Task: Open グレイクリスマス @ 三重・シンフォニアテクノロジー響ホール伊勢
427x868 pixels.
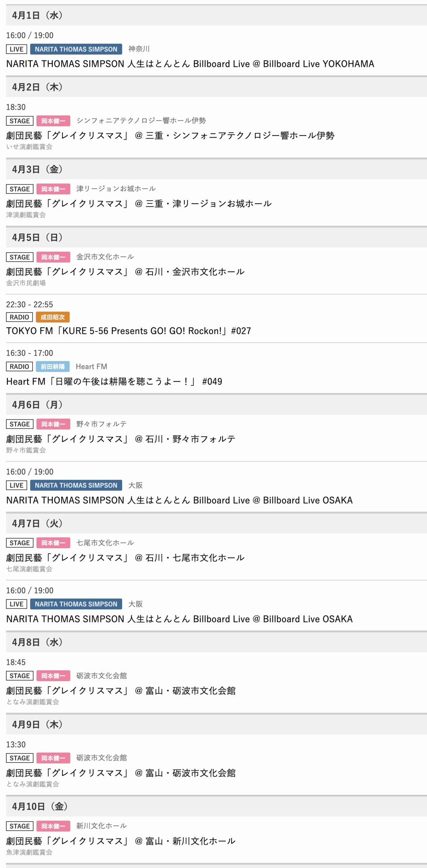Action: click(x=170, y=136)
